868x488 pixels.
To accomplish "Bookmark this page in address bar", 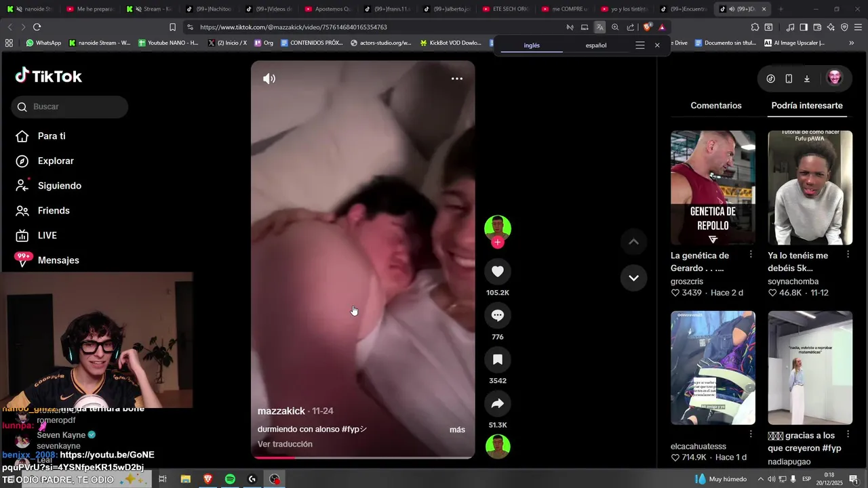I will click(x=172, y=27).
